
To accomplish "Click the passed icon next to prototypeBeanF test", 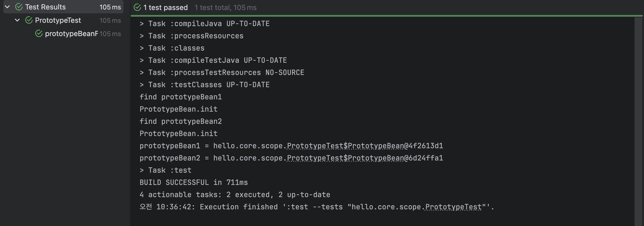I will (x=39, y=34).
